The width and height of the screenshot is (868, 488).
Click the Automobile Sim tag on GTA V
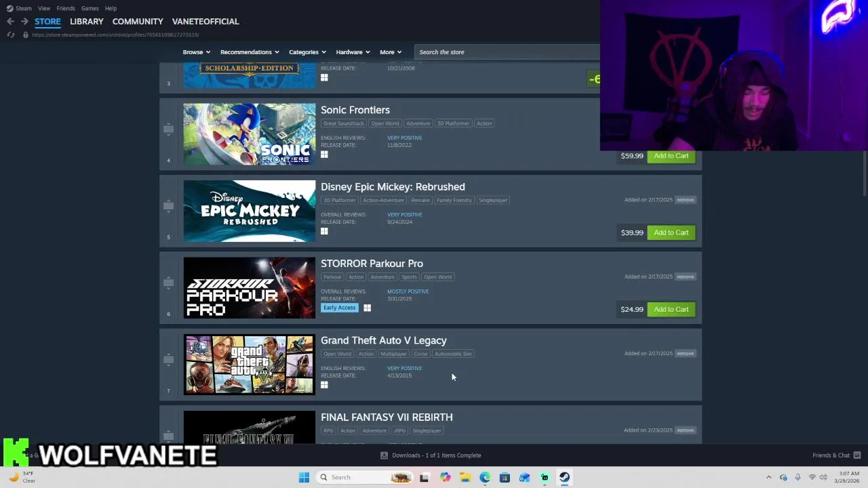(453, 354)
